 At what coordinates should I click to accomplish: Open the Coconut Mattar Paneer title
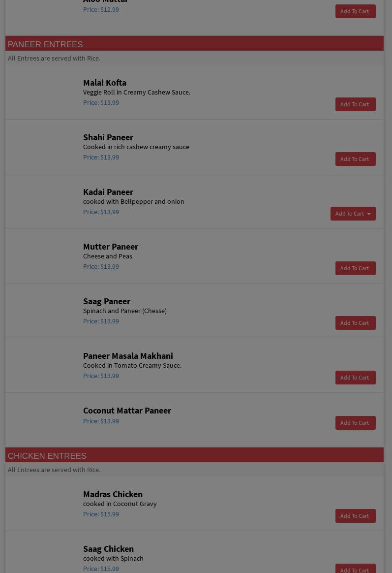coord(127,411)
